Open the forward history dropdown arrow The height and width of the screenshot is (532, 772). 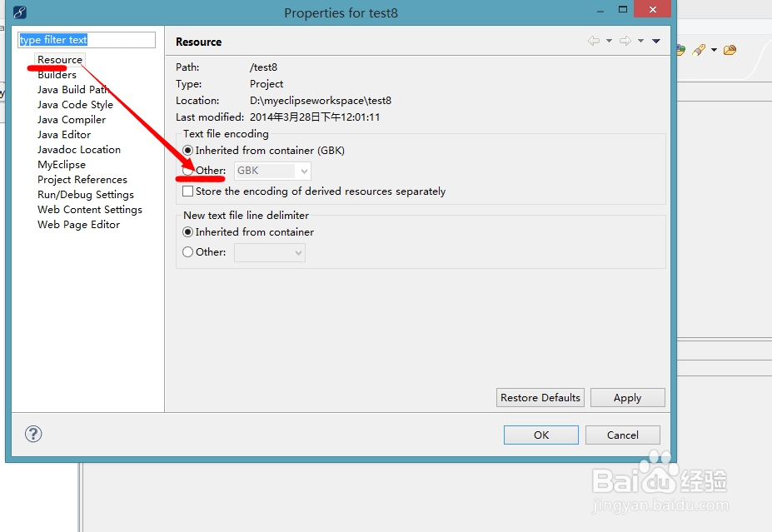(x=640, y=41)
